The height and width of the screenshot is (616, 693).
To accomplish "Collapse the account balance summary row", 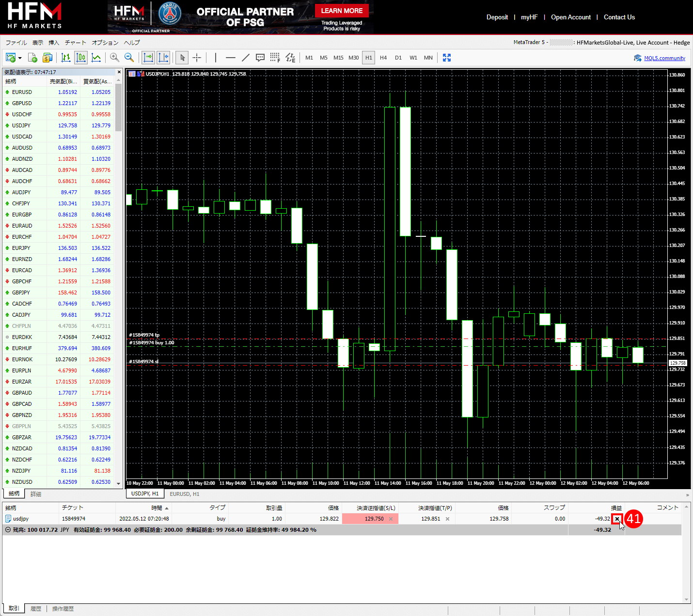I will (x=8, y=530).
